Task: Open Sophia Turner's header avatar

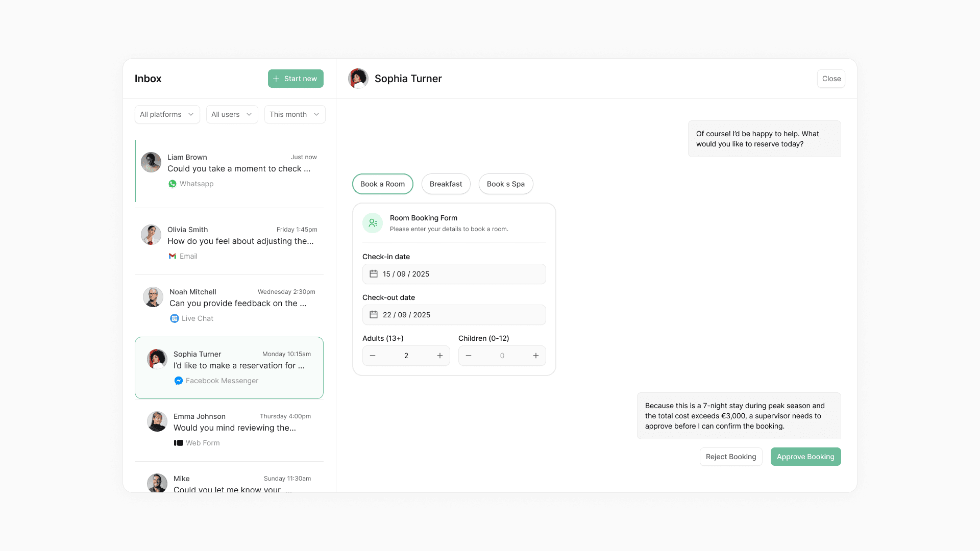Action: [358, 79]
